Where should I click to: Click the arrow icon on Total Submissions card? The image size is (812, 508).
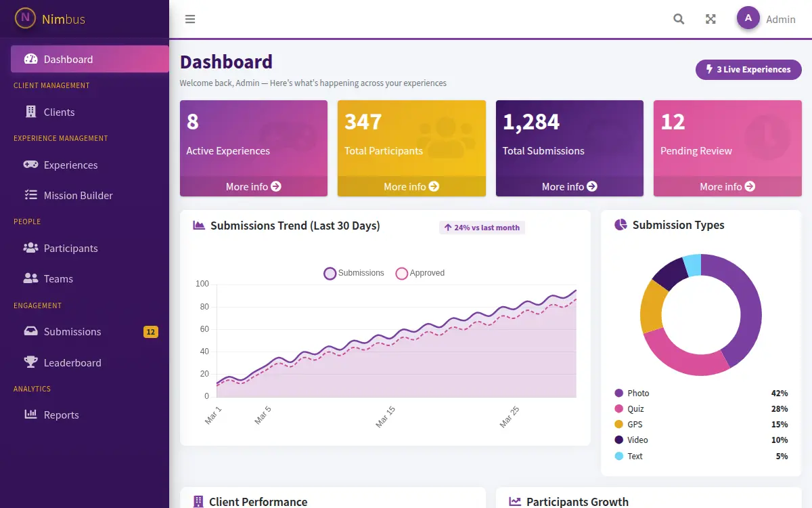(592, 186)
